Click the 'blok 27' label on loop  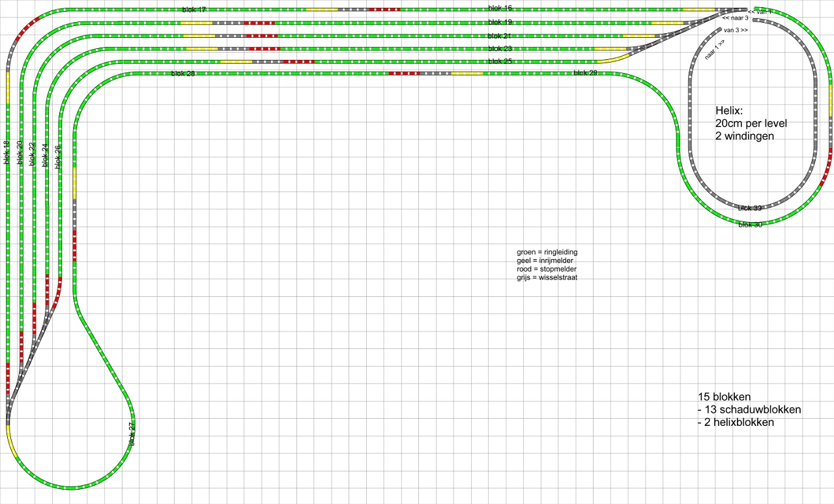coord(132,434)
